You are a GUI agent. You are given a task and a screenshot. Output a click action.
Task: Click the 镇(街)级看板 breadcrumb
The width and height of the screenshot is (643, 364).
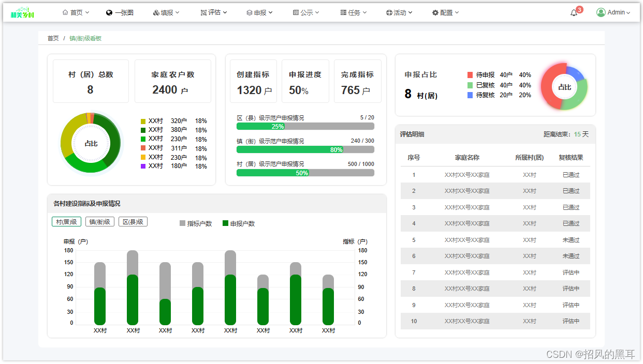85,38
